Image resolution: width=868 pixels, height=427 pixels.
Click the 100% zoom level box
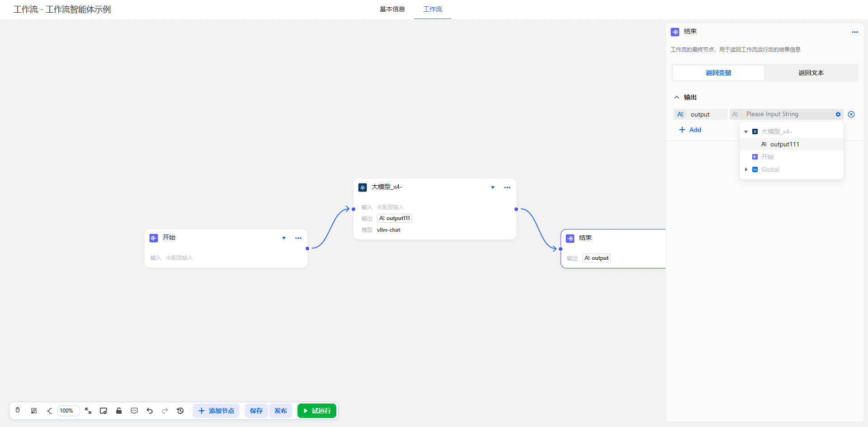click(68, 411)
